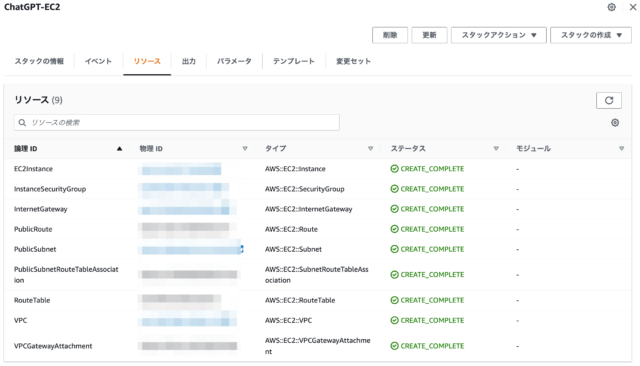Click the AWS::EC2::SecurityGroup type cell
640x366 pixels.
[304, 189]
